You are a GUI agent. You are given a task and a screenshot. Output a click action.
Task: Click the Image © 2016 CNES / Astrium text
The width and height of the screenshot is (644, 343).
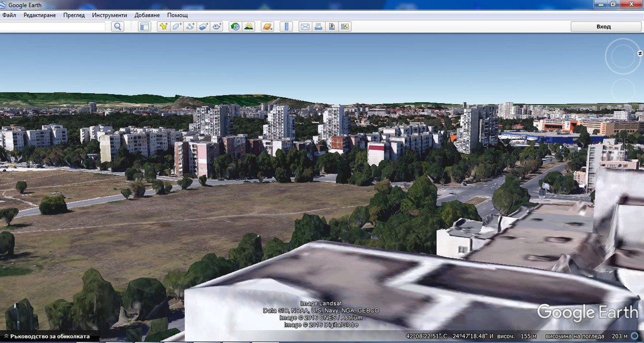[x=321, y=318]
